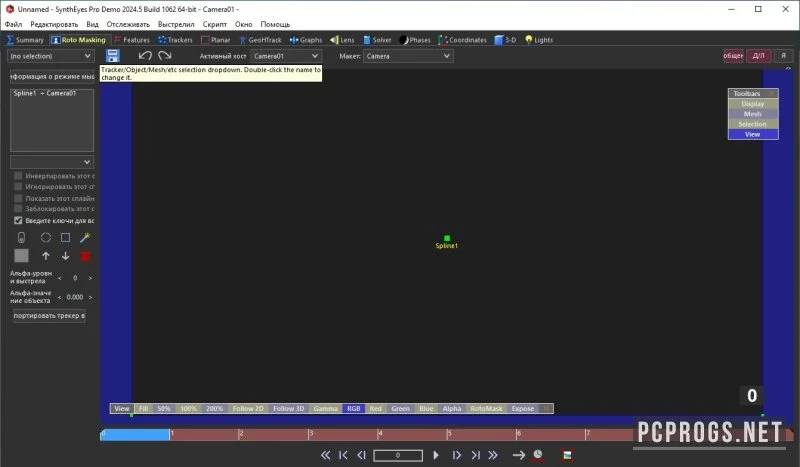This screenshot has width=800, height=467.
Task: Move spline down with down arrow
Action: [65, 256]
